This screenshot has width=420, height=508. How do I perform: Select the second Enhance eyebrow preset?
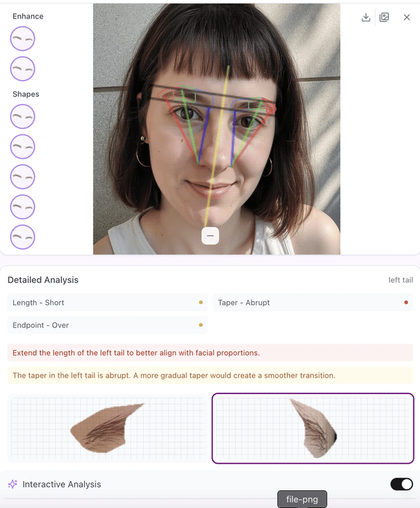coord(22,69)
